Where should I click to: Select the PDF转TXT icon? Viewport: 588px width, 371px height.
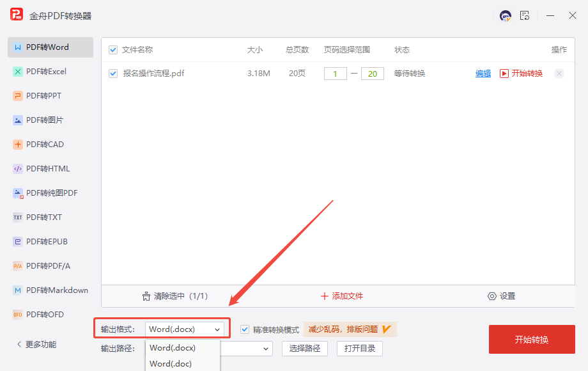(x=18, y=217)
